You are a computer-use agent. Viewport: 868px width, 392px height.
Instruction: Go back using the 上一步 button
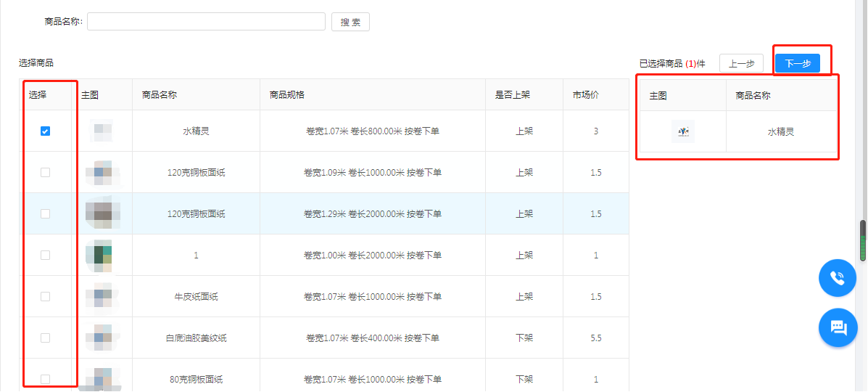[x=741, y=64]
